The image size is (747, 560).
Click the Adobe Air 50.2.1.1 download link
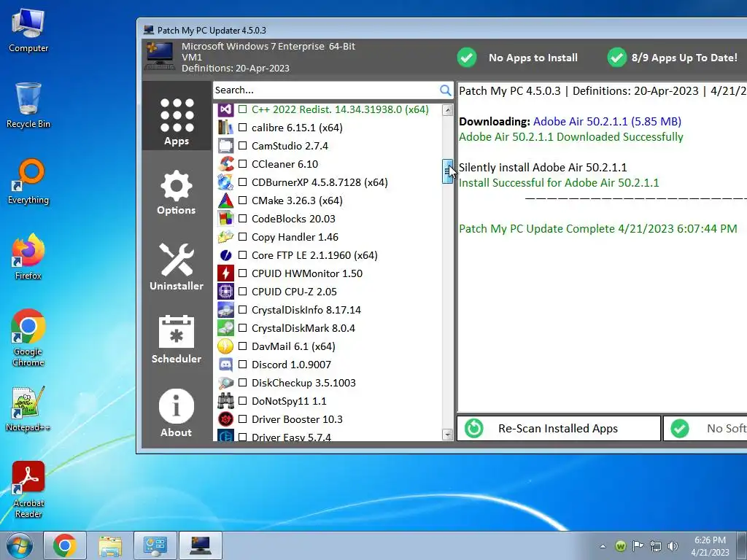click(607, 122)
